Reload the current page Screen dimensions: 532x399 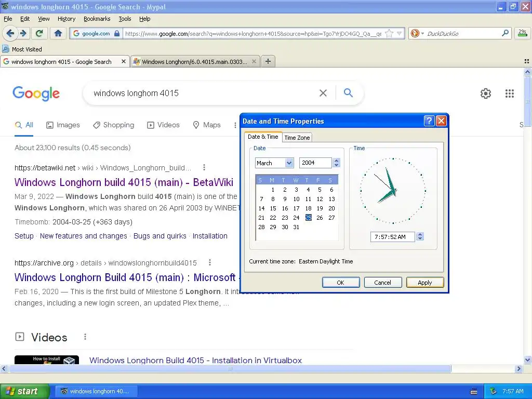39,33
